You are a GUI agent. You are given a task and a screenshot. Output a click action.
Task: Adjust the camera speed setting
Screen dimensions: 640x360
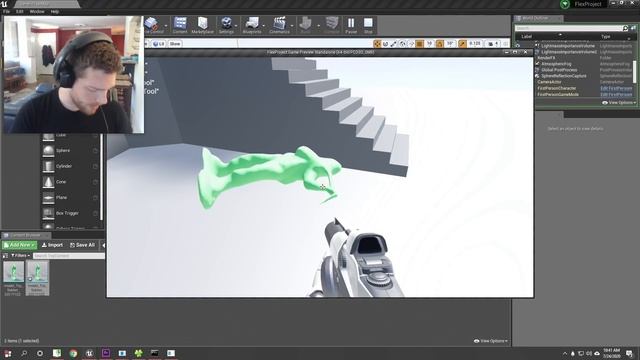pos(493,44)
